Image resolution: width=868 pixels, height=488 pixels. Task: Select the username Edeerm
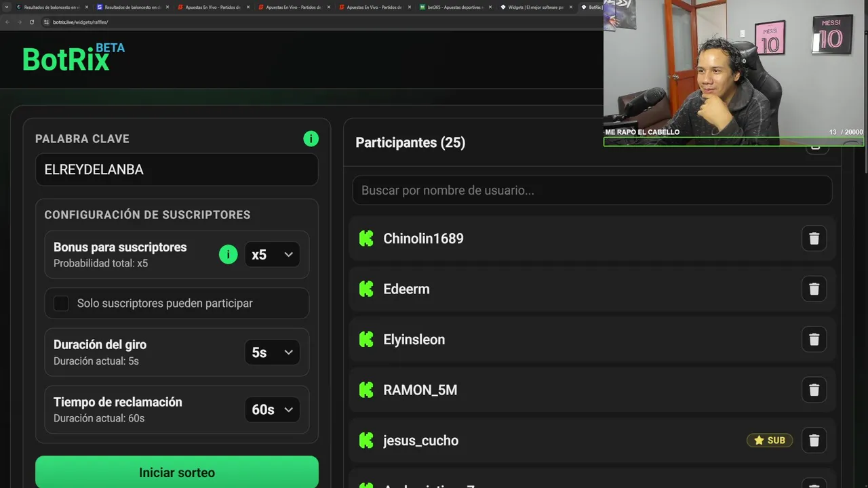[406, 289]
